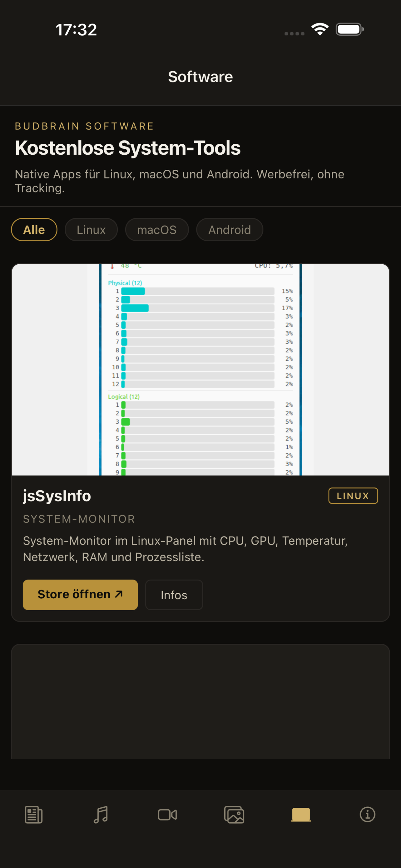Tap the Kostenlose System-Tools heading
The width and height of the screenshot is (401, 868).
pos(128,148)
